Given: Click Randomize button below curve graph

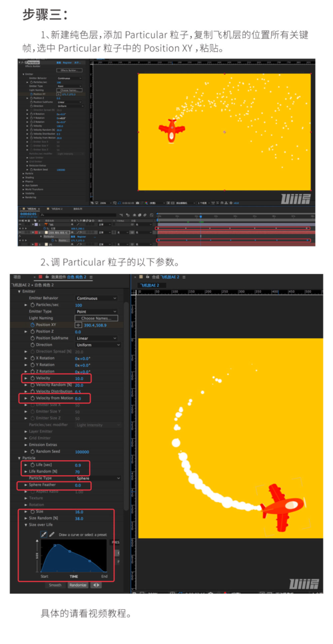Looking at the screenshot, I should click(x=78, y=585).
